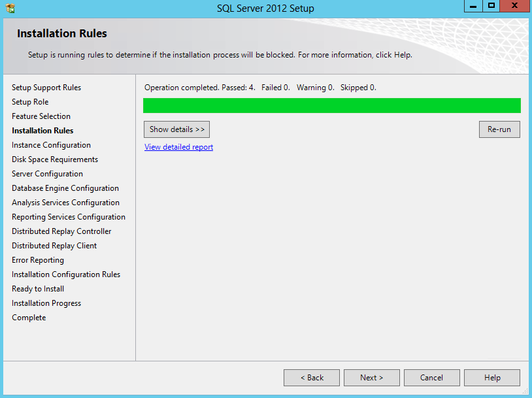Click Installation Progress entry
532x398 pixels.
[46, 303]
